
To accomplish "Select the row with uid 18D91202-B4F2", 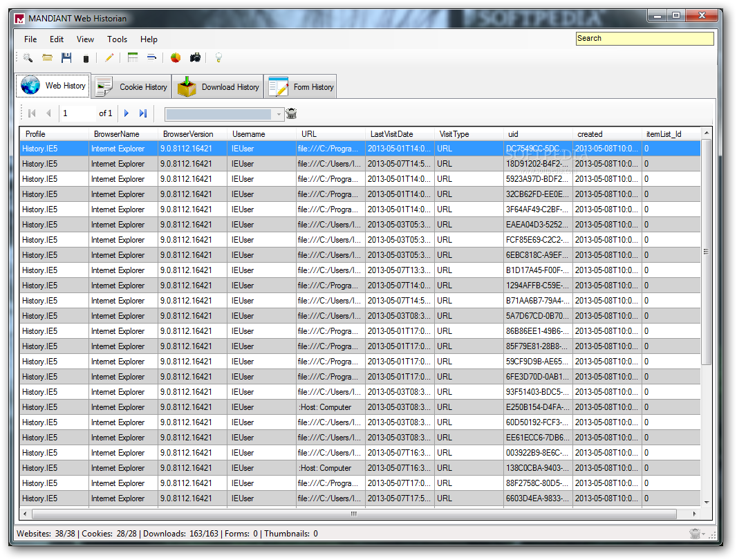I will (x=360, y=164).
